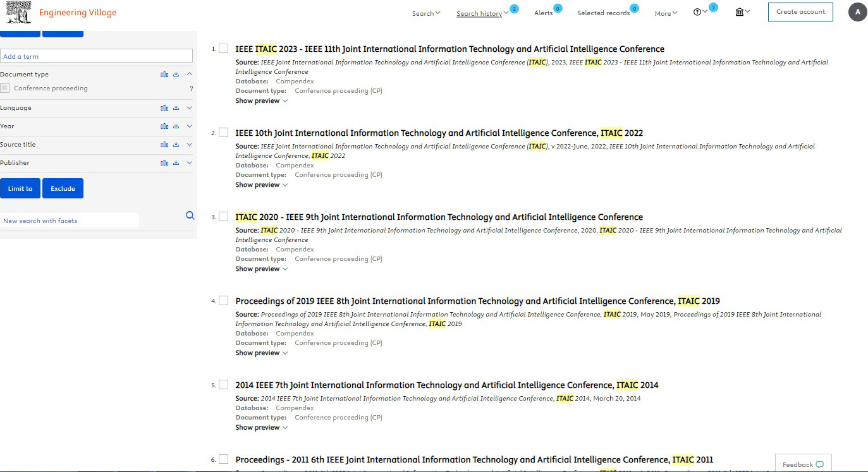The image size is (868, 472).
Task: Click the facet search magnifier icon
Action: pyautogui.click(x=190, y=215)
